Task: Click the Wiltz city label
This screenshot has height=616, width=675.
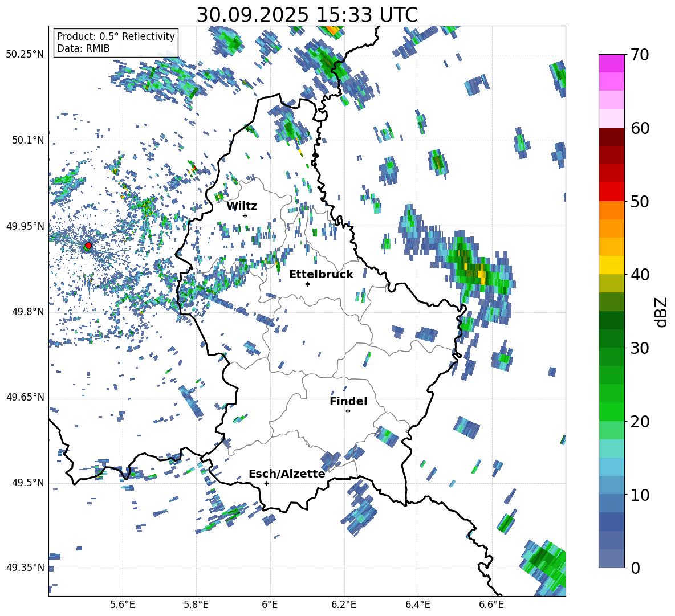Action: tap(242, 206)
